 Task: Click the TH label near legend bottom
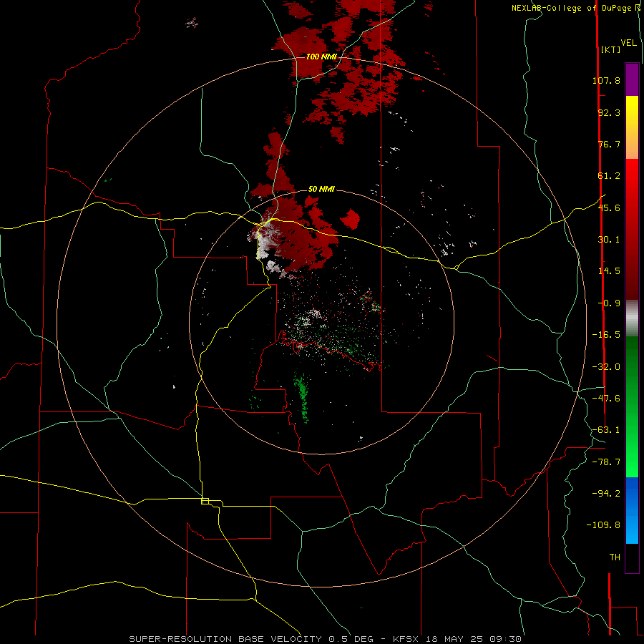615,557
